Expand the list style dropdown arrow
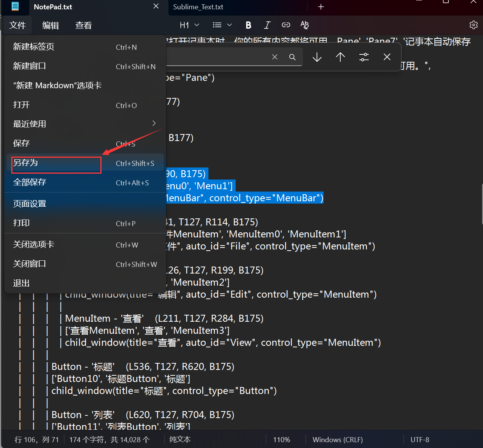This screenshot has height=448, width=483. coord(229,25)
